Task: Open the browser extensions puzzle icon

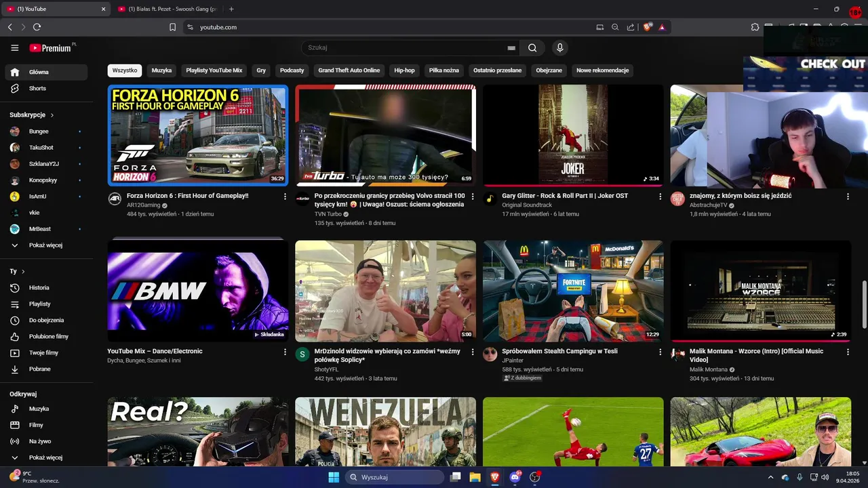Action: point(755,27)
